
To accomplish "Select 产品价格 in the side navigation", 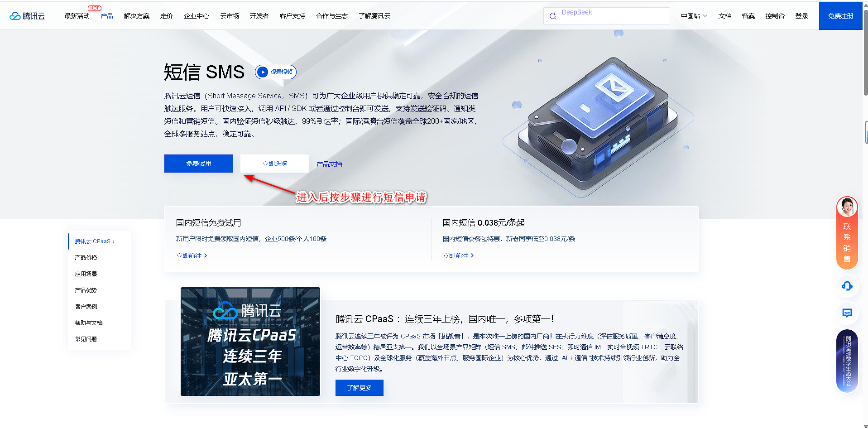I will [x=86, y=257].
